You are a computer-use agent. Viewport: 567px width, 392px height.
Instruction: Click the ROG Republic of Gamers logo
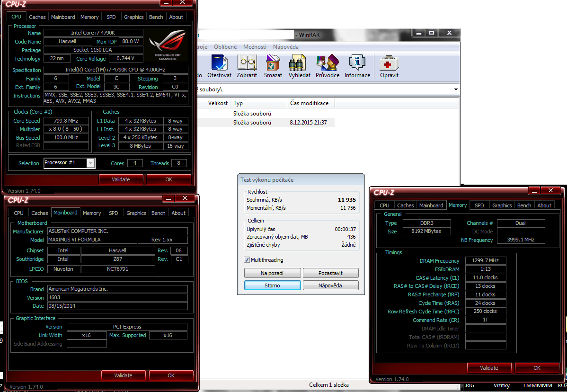[x=168, y=45]
